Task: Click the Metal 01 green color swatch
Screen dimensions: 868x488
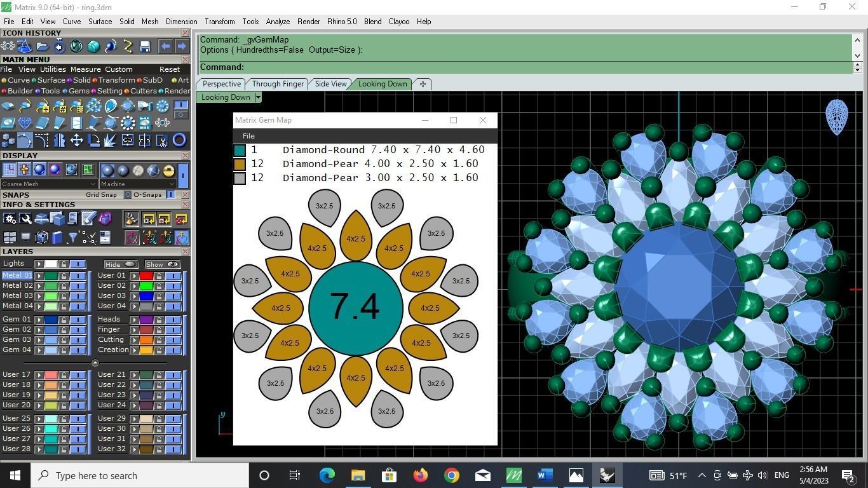Action: 50,275
